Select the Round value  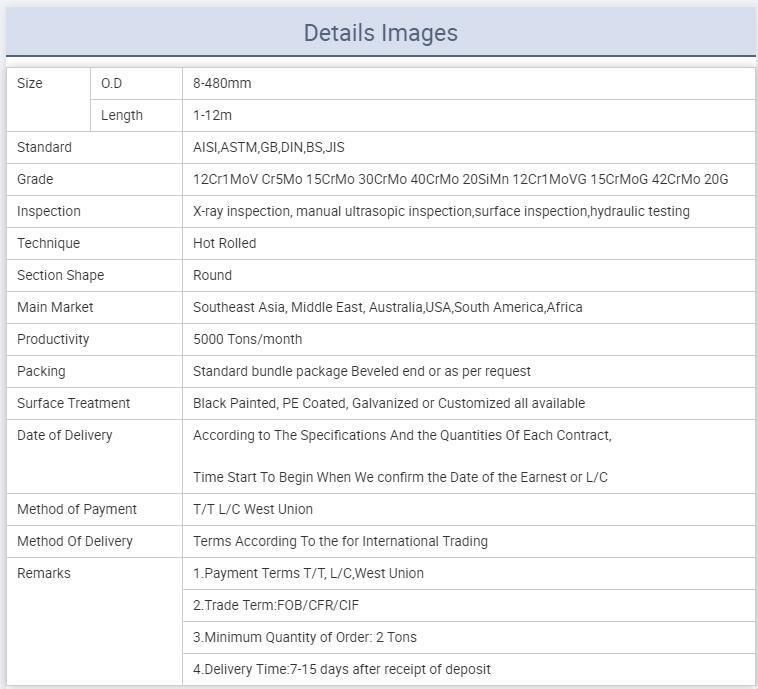pyautogui.click(x=212, y=275)
